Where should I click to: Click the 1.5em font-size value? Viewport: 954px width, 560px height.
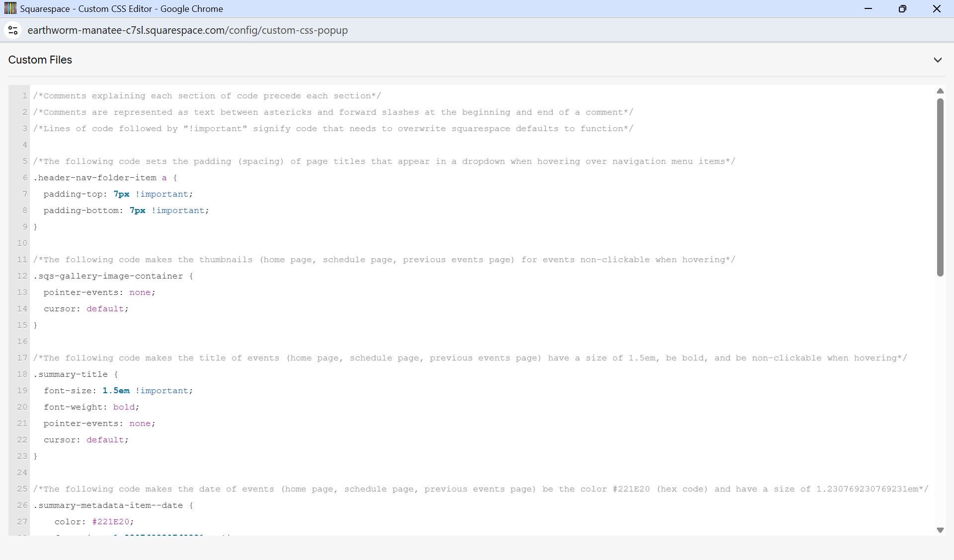116,391
